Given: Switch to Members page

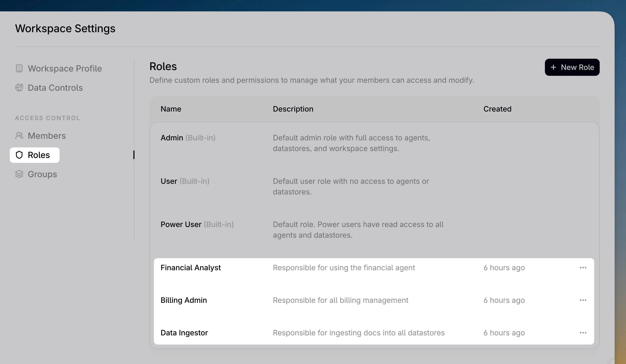Looking at the screenshot, I should (47, 136).
